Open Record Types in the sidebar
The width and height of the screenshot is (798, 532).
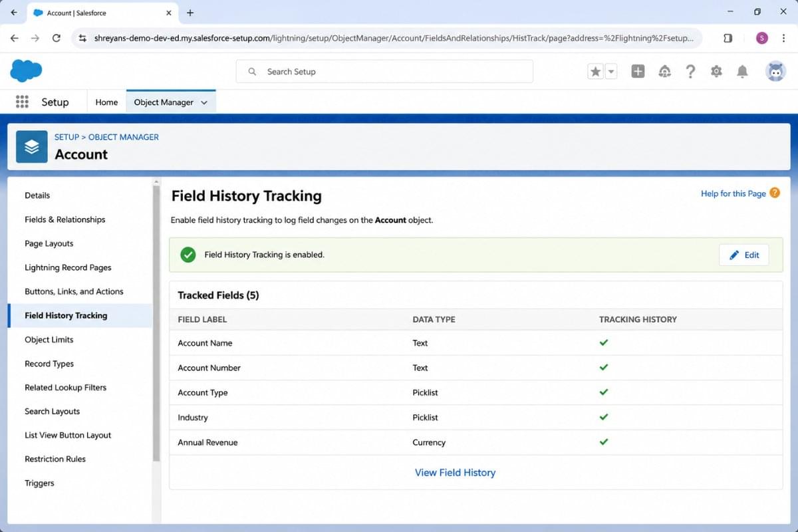click(x=49, y=364)
